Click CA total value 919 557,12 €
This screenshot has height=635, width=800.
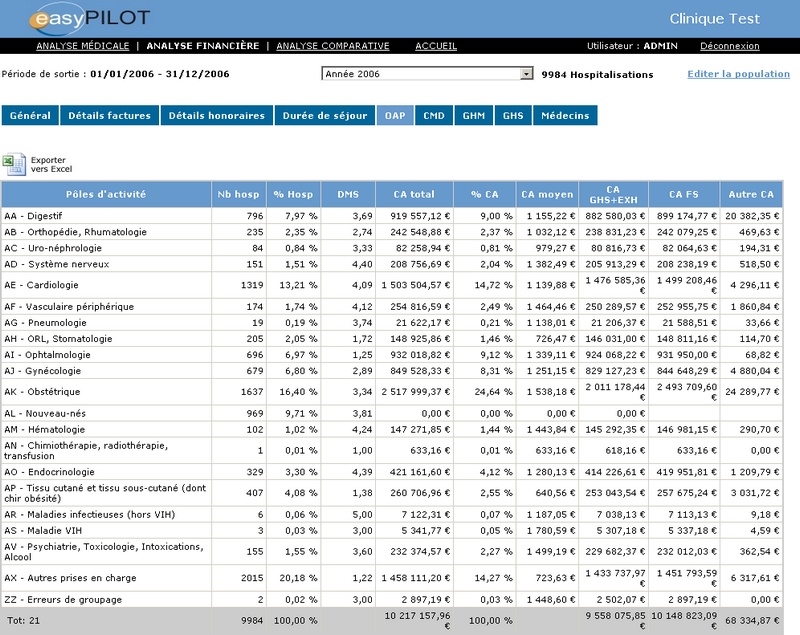coord(420,216)
